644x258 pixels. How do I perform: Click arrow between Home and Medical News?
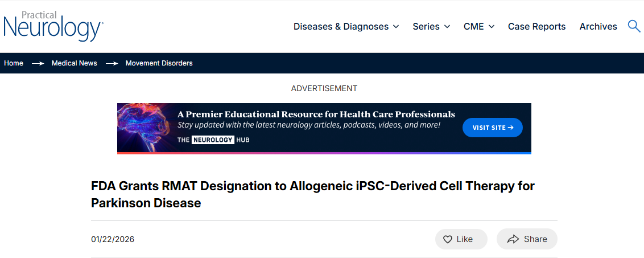coord(38,63)
